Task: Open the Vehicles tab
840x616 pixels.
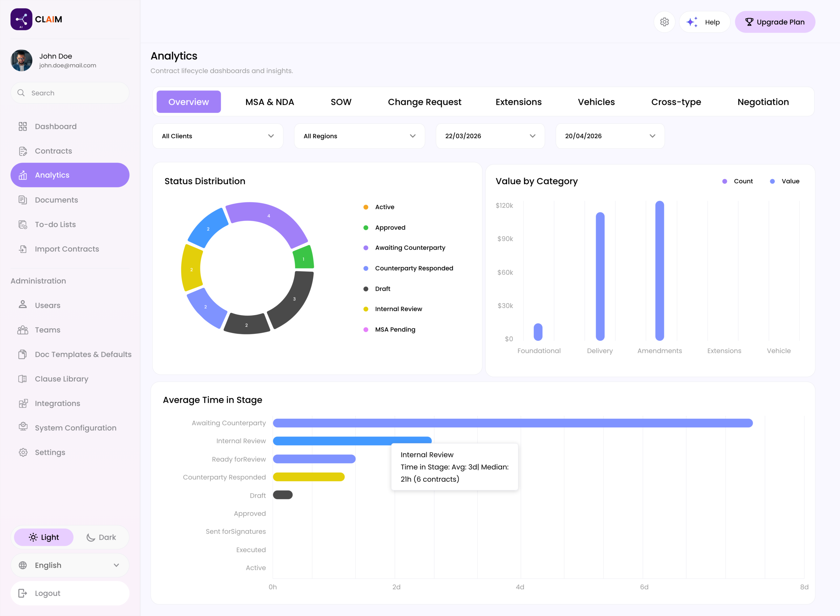Action: pyautogui.click(x=596, y=102)
